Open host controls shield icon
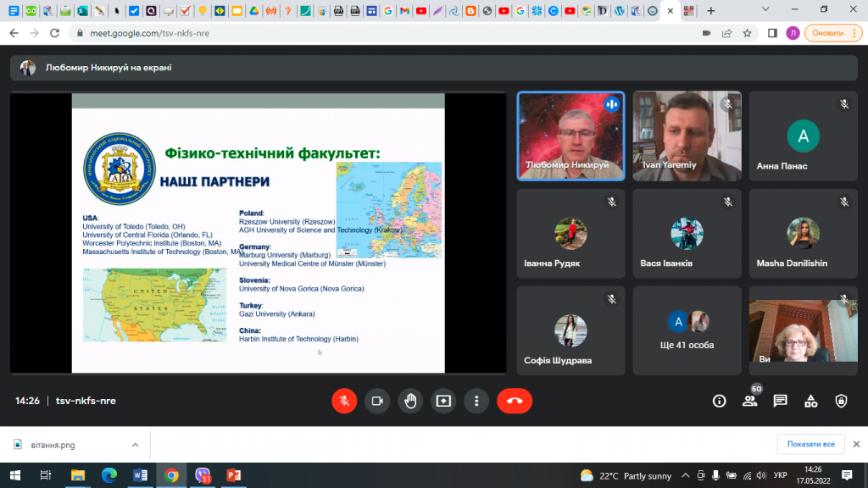This screenshot has width=868, height=488. pyautogui.click(x=841, y=401)
